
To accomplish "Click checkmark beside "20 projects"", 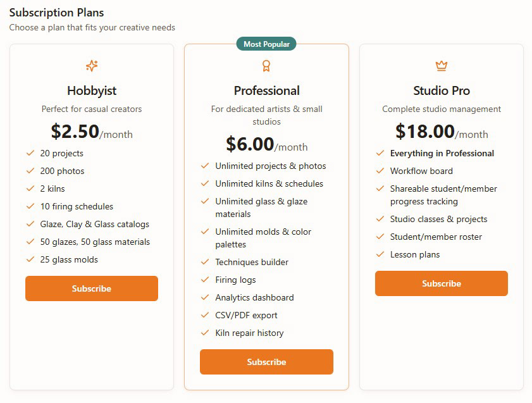I will coord(30,153).
